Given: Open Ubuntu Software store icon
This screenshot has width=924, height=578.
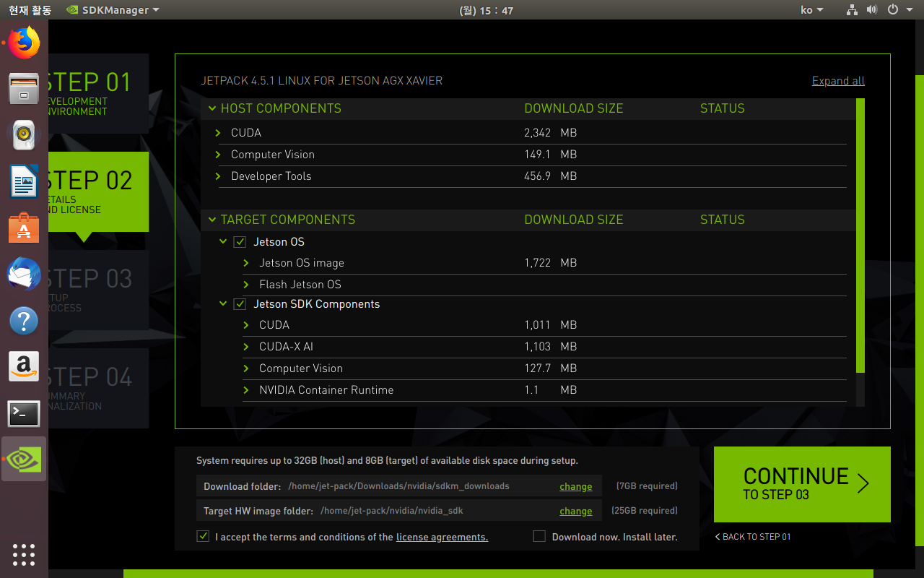Looking at the screenshot, I should (24, 228).
